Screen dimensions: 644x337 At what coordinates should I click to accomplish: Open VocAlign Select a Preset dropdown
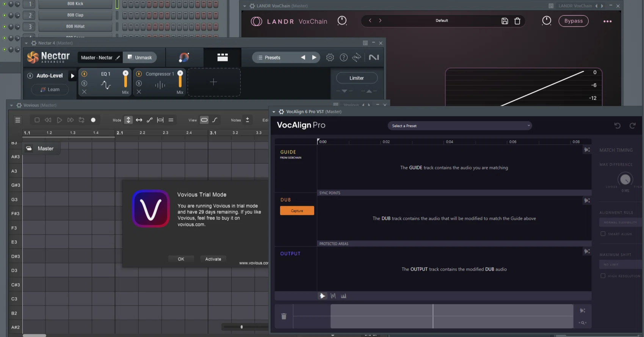click(x=460, y=126)
